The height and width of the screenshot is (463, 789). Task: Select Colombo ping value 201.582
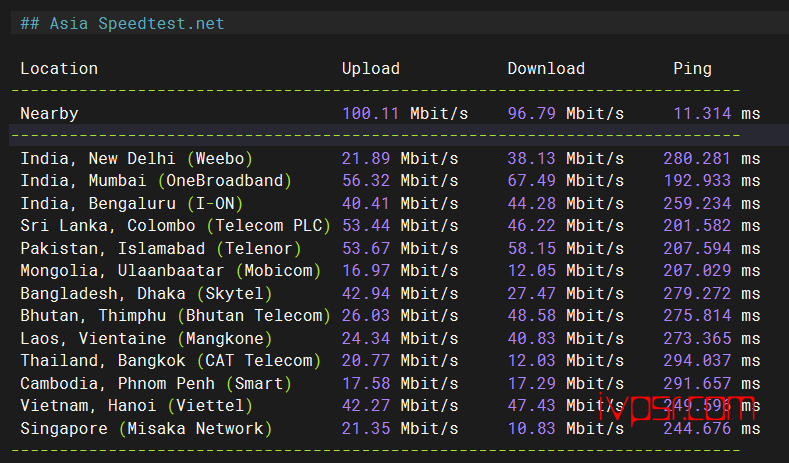coord(697,225)
